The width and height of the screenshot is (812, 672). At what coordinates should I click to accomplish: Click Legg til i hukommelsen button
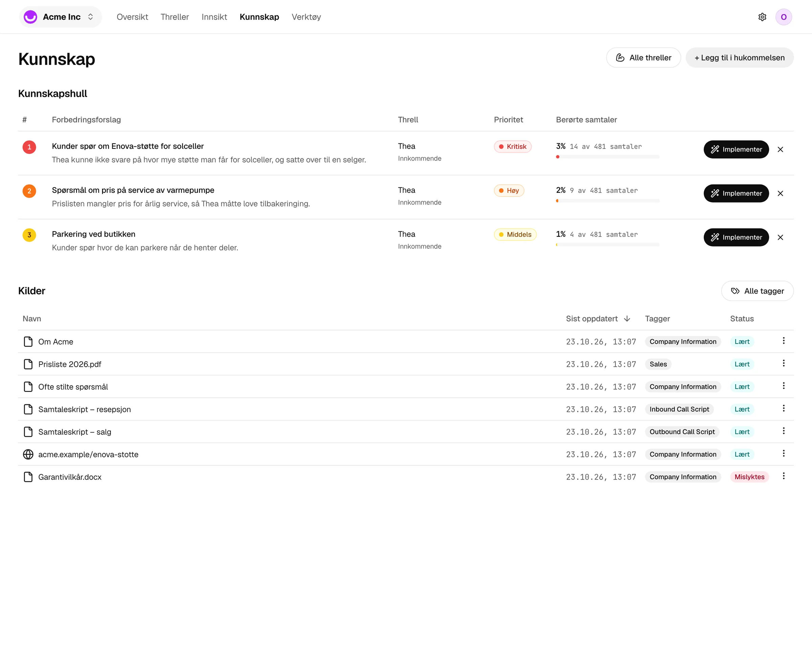point(739,57)
